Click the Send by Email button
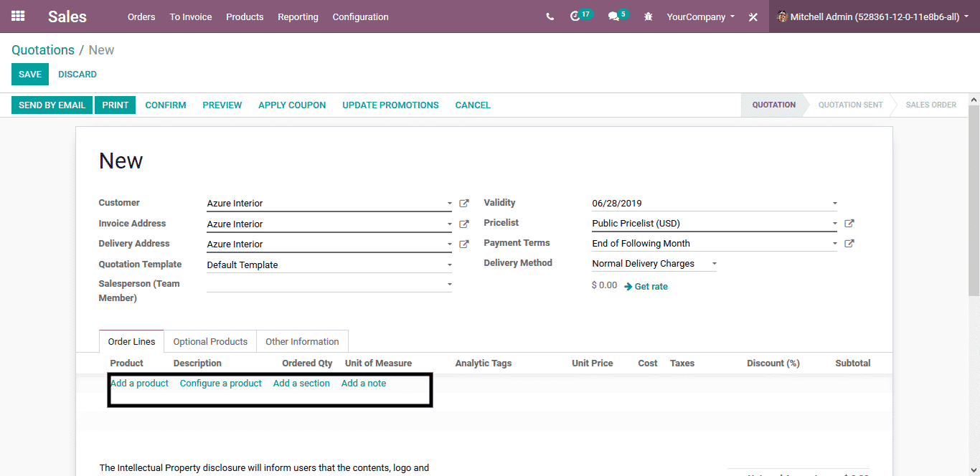The width and height of the screenshot is (980, 476). 52,105
